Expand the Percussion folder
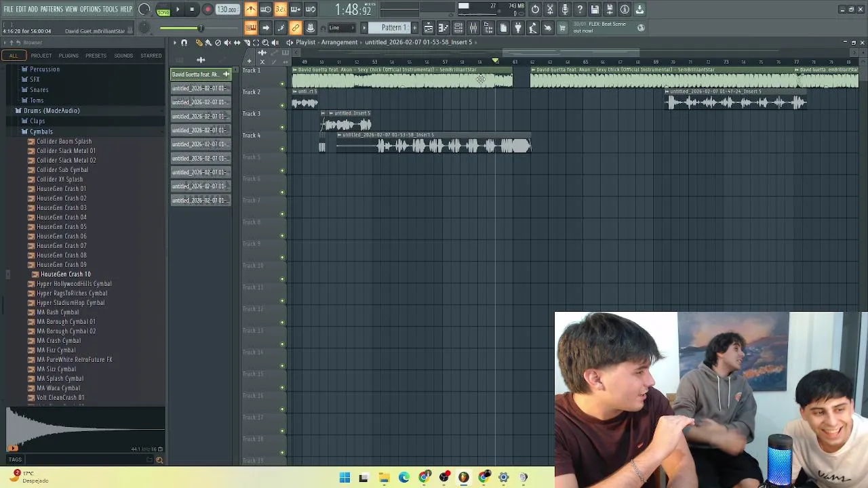This screenshot has width=868, height=488. (45, 69)
